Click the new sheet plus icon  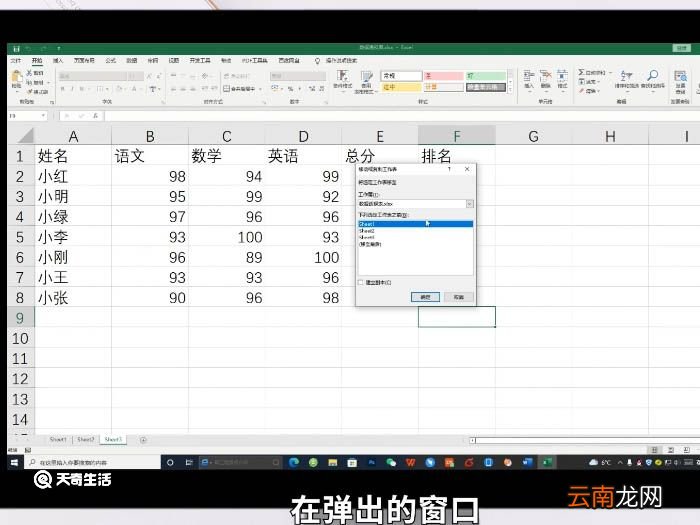click(x=143, y=440)
